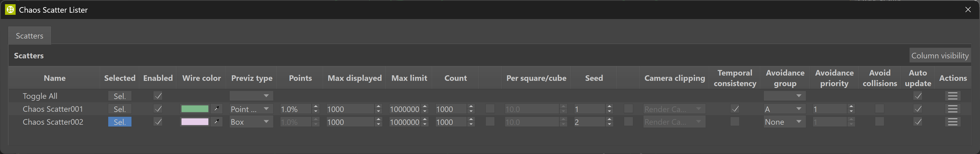Click the Avoidance priority column header
Image resolution: width=980 pixels, height=154 pixels.
point(834,78)
